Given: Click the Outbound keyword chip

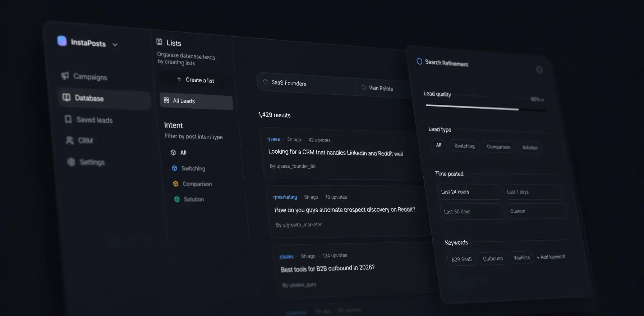Looking at the screenshot, I should click(x=493, y=258).
